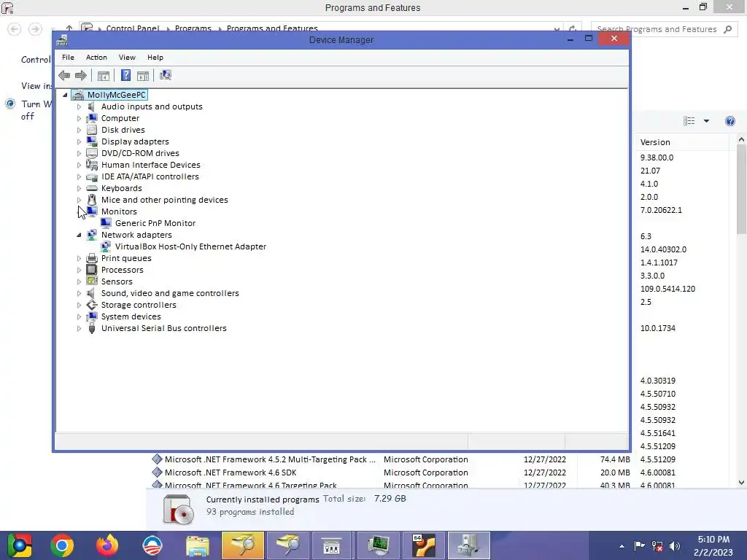Select the Human Interface Devices icon

pos(92,165)
